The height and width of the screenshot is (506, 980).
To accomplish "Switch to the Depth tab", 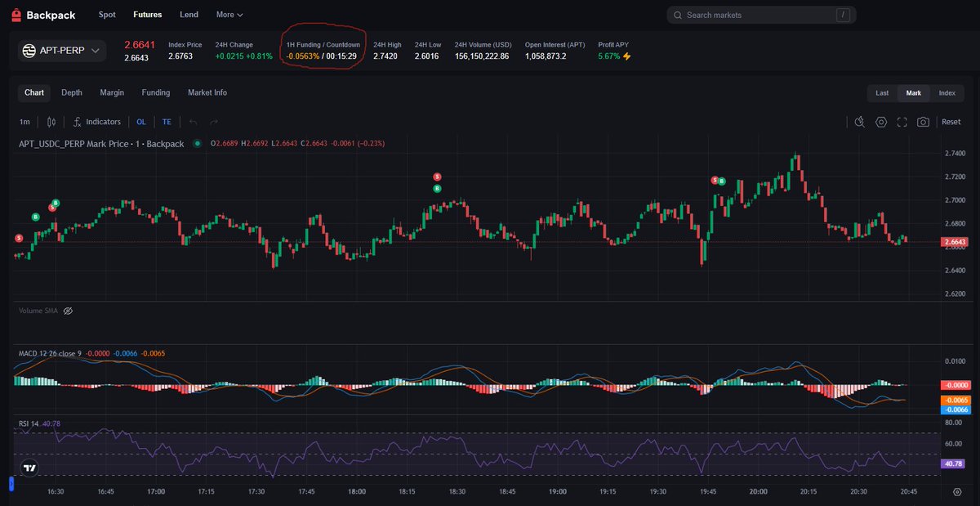I will (x=72, y=93).
